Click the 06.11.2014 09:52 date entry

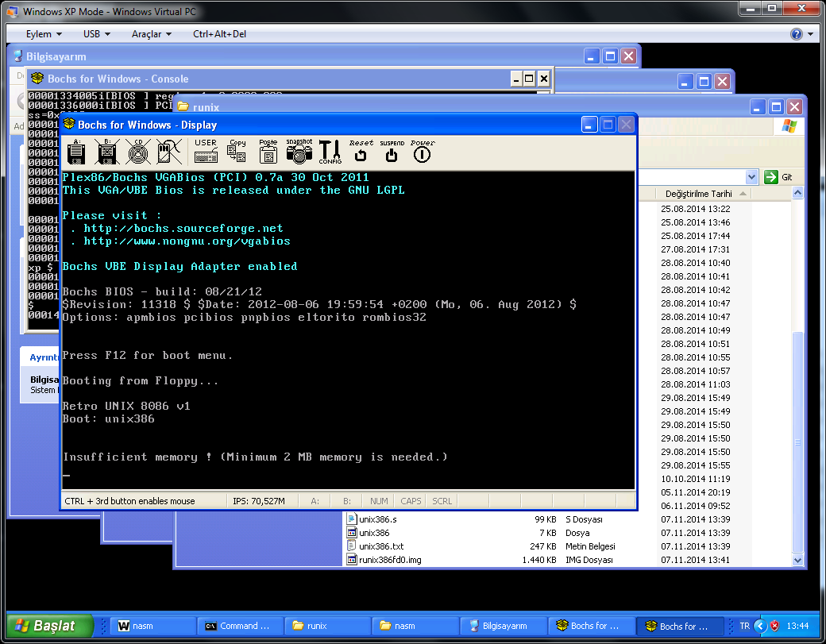696,506
